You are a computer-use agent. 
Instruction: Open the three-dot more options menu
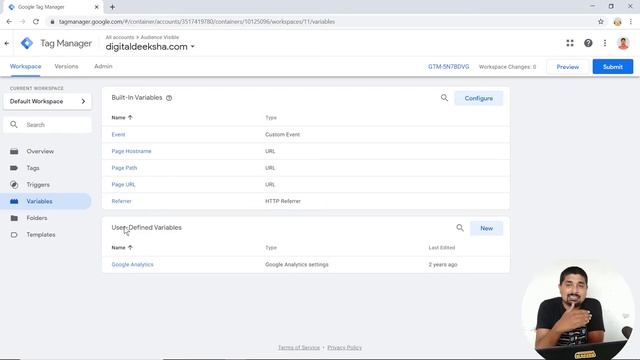tap(605, 43)
